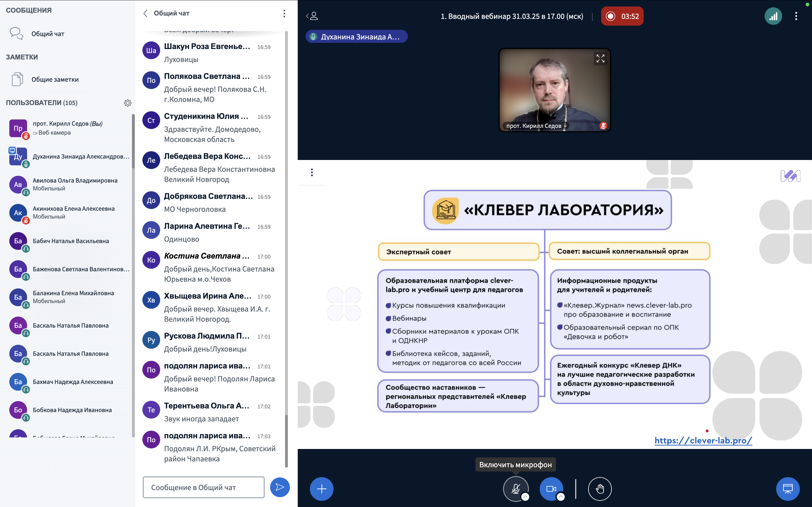Screen dimensions: 812x507
Task: Open user list settings gear
Action: [127, 103]
